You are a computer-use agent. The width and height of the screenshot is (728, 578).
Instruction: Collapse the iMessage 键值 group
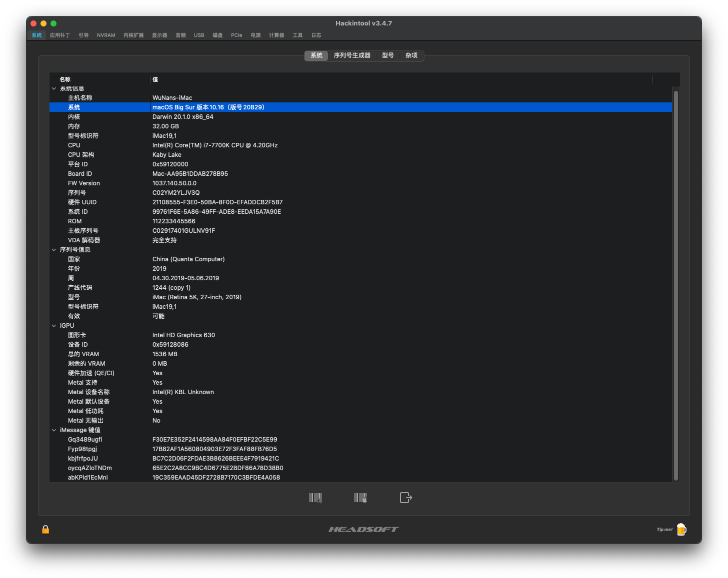tap(54, 430)
